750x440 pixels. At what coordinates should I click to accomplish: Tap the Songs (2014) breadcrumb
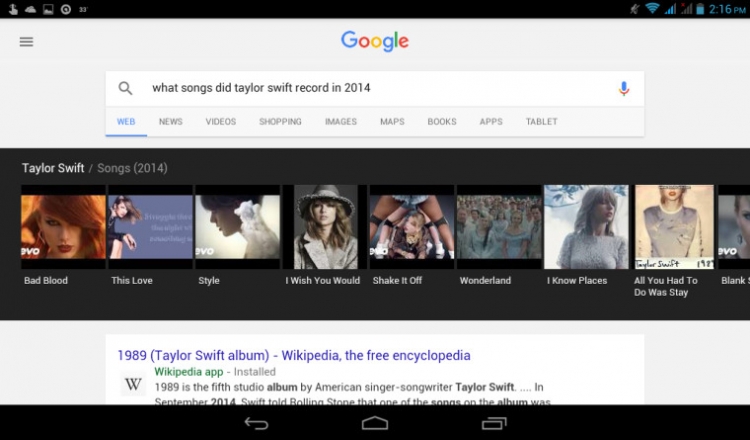pyautogui.click(x=132, y=168)
